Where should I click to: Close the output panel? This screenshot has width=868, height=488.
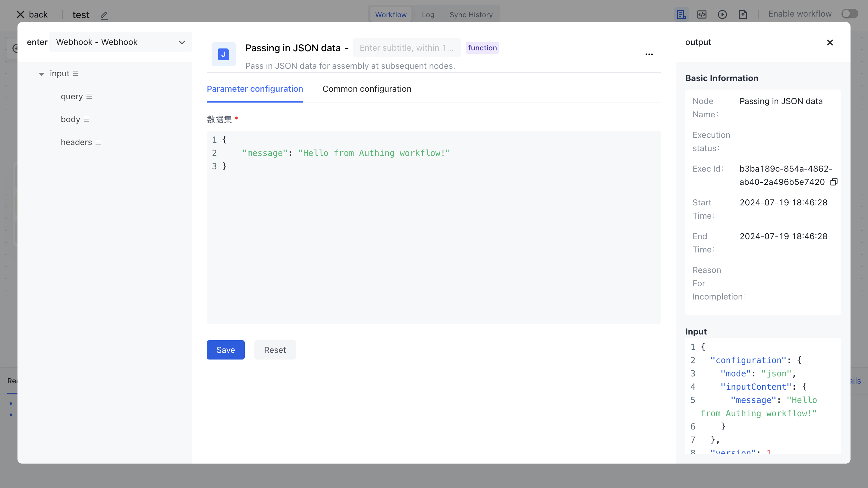(x=830, y=43)
